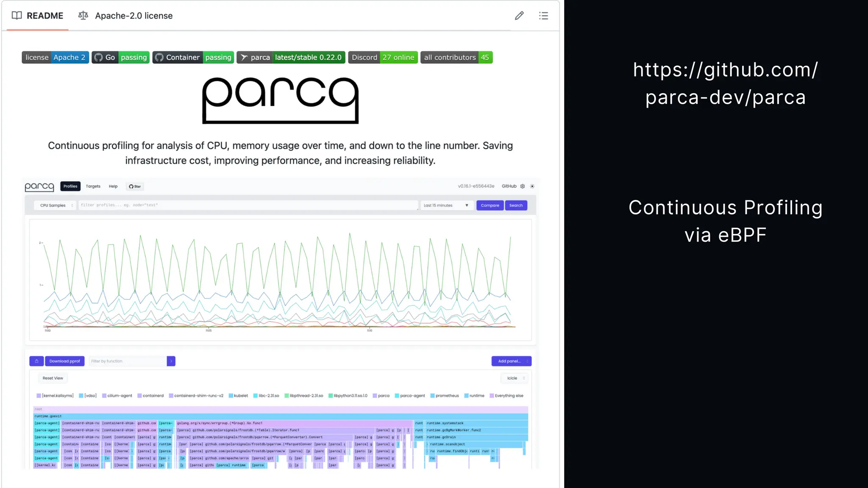The height and width of the screenshot is (488, 868).
Task: Open the Help menu item
Action: [113, 186]
